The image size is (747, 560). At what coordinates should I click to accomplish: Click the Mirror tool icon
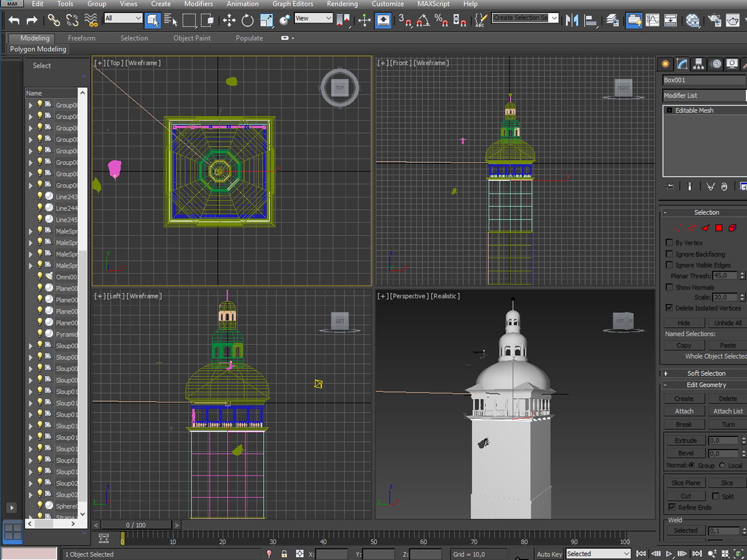point(572,20)
